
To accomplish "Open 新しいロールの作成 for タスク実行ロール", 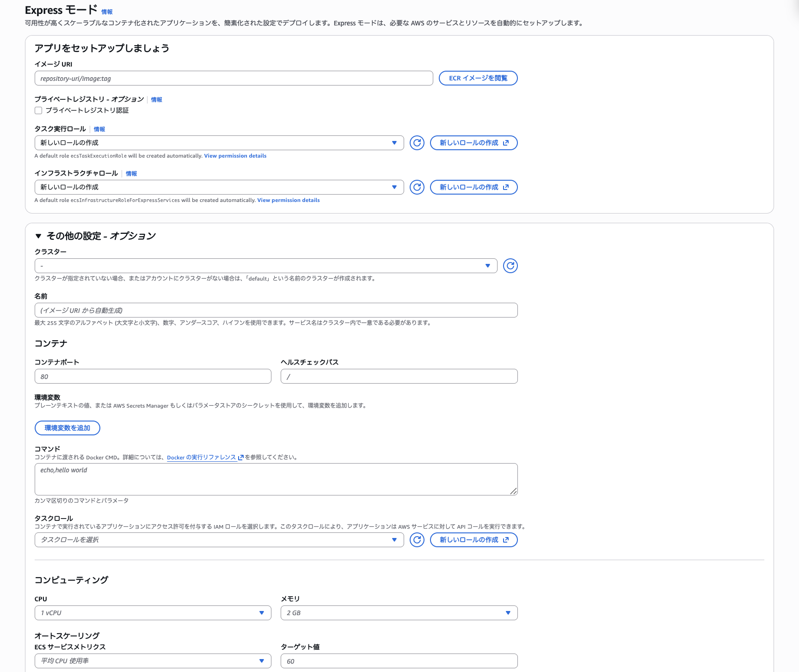I will [x=473, y=143].
